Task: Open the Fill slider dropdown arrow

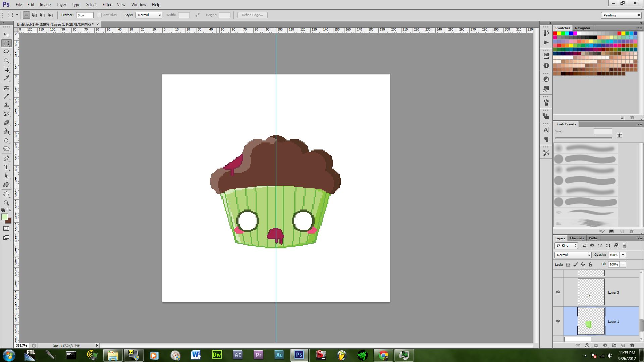Action: (623, 264)
